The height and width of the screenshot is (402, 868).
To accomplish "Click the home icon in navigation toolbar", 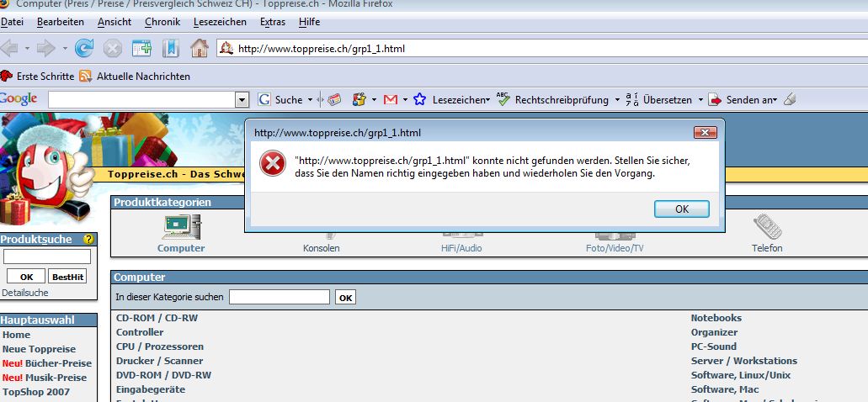I will (199, 48).
